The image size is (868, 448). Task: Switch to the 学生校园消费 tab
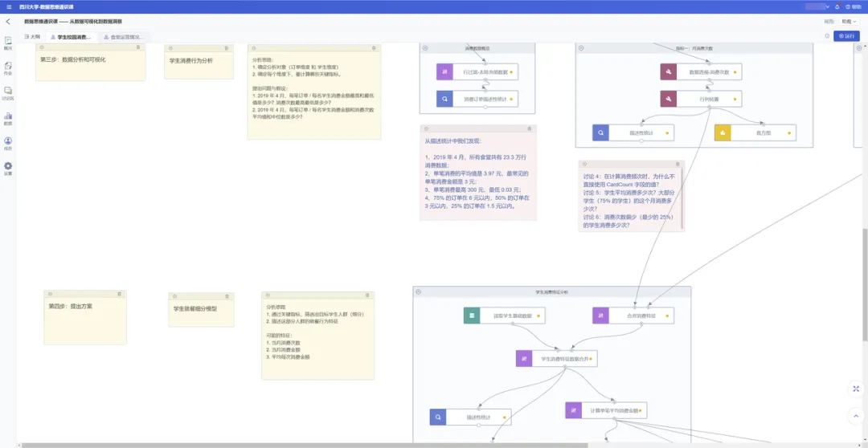click(x=70, y=37)
